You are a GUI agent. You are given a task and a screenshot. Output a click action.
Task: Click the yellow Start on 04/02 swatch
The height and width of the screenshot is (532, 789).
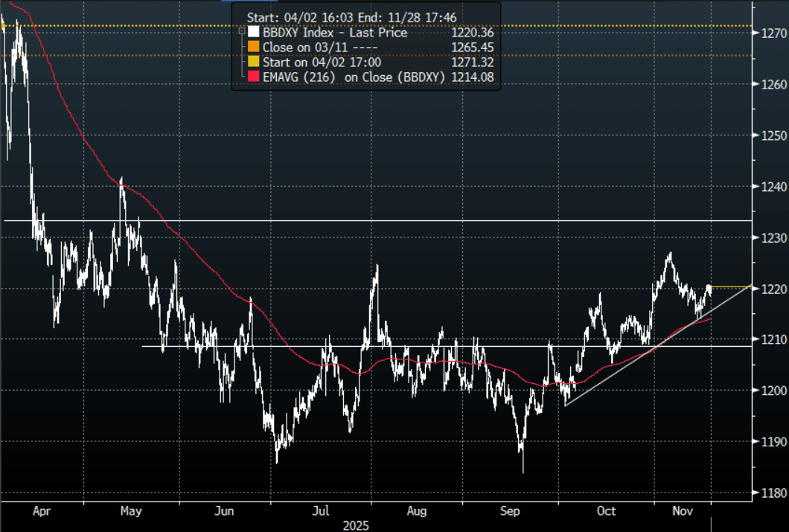253,63
